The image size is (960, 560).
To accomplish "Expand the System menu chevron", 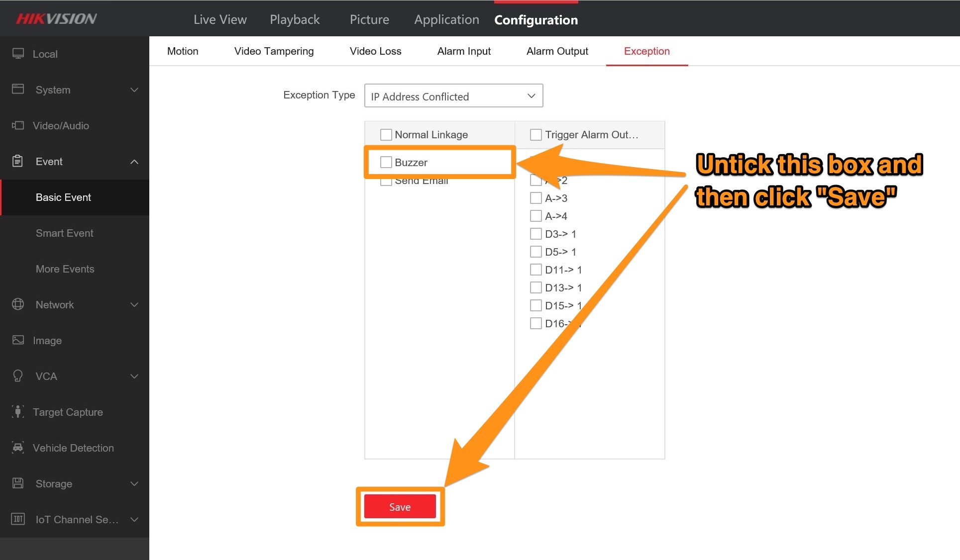I will 134,90.
